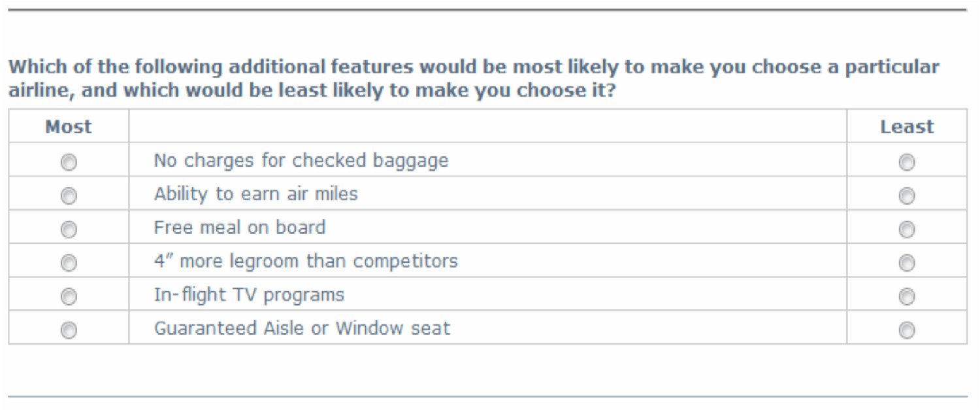Screen dimensions: 980x410
Task: Click the Most column header
Action: [69, 126]
